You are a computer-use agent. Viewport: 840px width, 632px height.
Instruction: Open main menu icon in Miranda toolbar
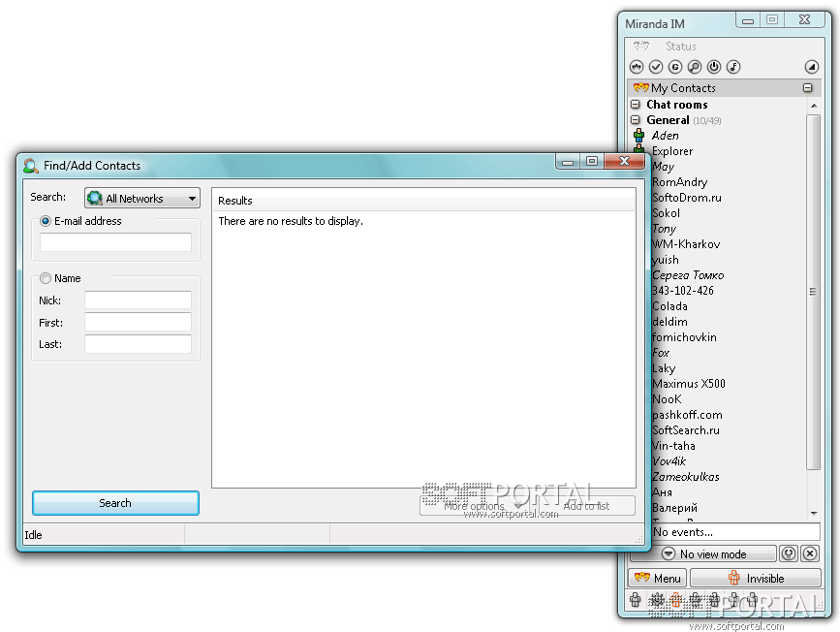pos(637,67)
